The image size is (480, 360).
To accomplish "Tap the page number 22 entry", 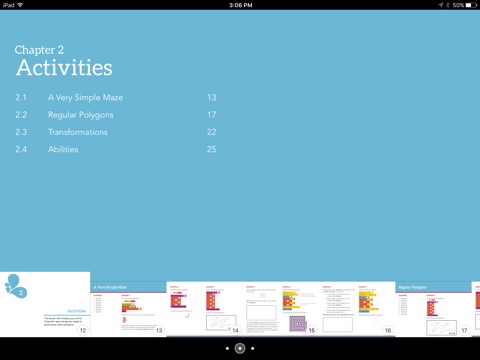I will 212,132.
